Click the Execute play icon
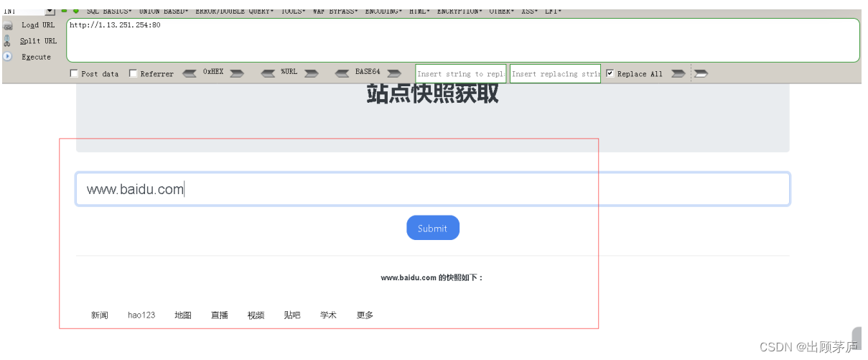Screen dimensions: 868x360 point(7,56)
